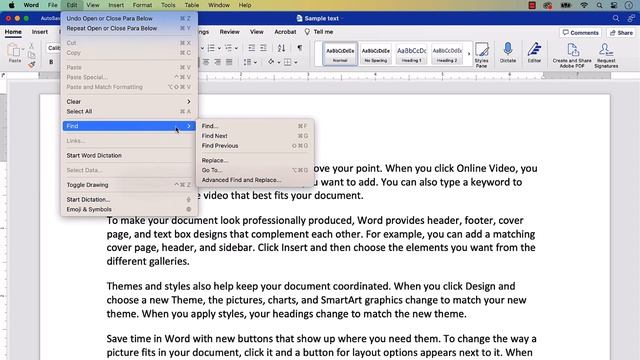The height and width of the screenshot is (360, 640).
Task: Click the Wi-Fi status icon
Action: pos(584,5)
